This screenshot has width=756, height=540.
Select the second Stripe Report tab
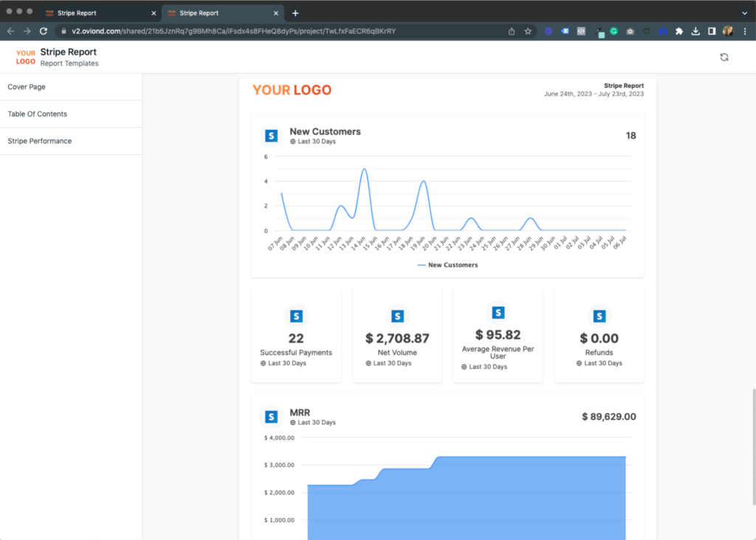point(222,13)
